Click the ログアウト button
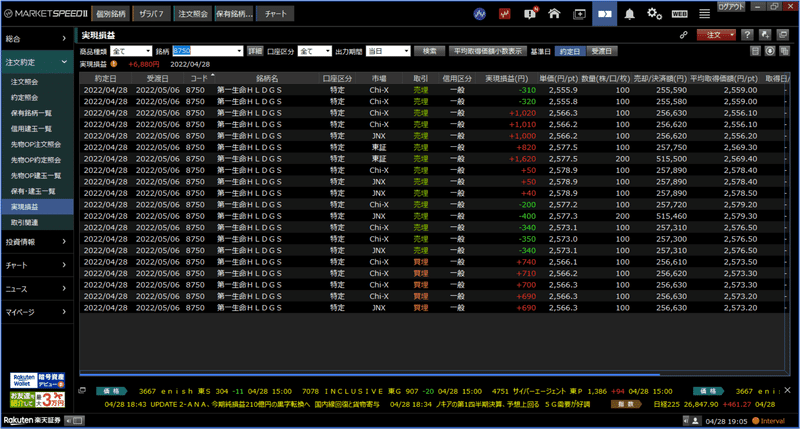The image size is (800, 429). pyautogui.click(x=731, y=6)
